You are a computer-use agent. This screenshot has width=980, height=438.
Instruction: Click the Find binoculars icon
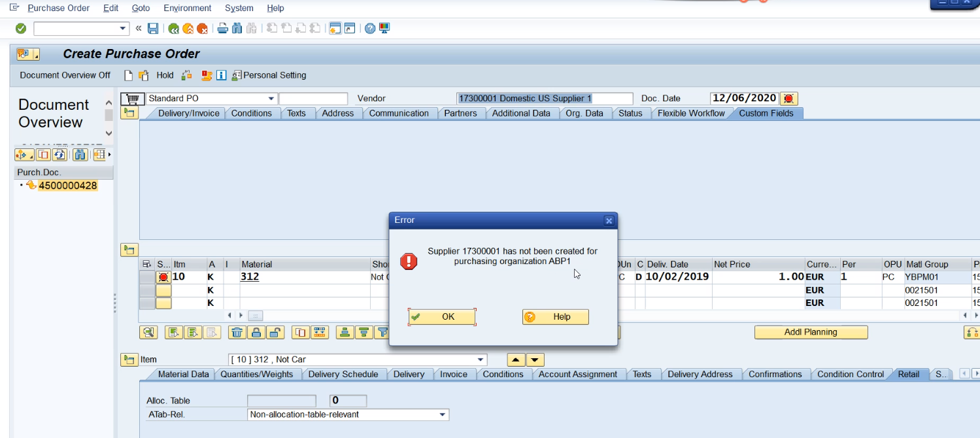tap(237, 28)
